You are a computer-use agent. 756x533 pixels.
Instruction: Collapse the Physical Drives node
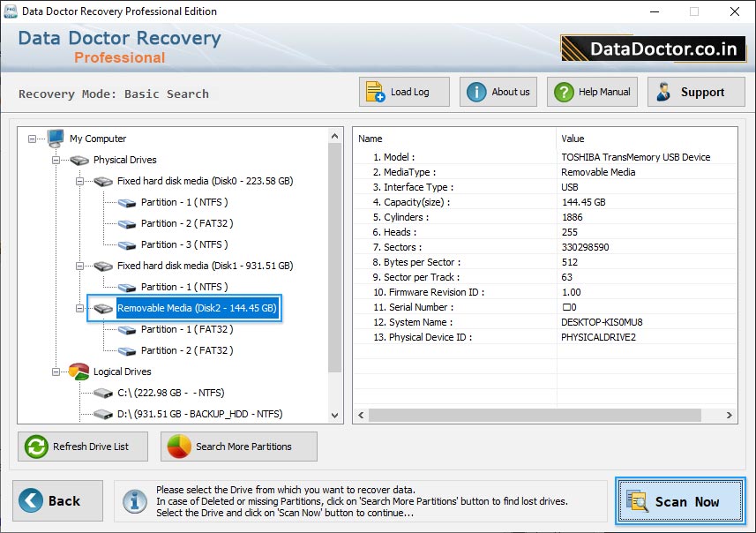(x=56, y=160)
